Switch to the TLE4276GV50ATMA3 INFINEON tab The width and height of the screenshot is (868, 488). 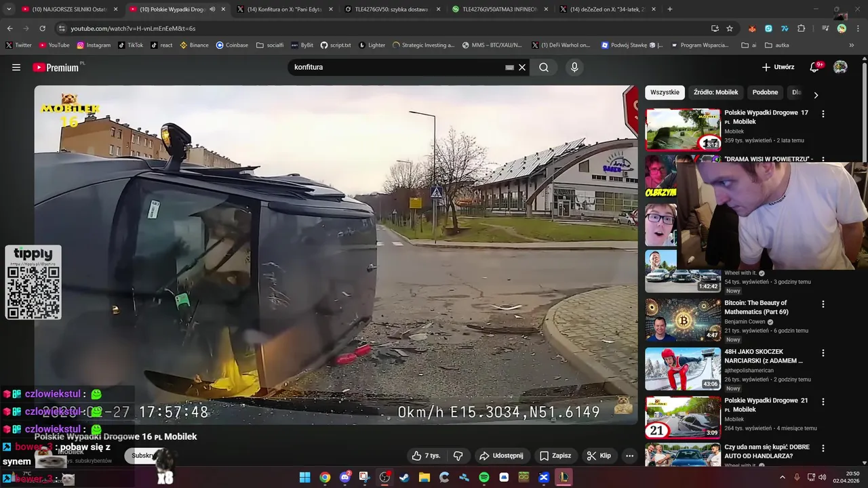500,9
